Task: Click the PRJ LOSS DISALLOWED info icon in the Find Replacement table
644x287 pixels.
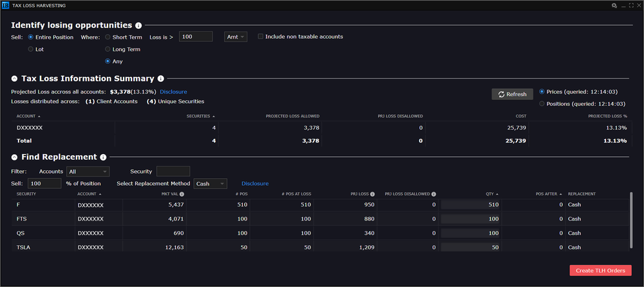Action: click(434, 193)
